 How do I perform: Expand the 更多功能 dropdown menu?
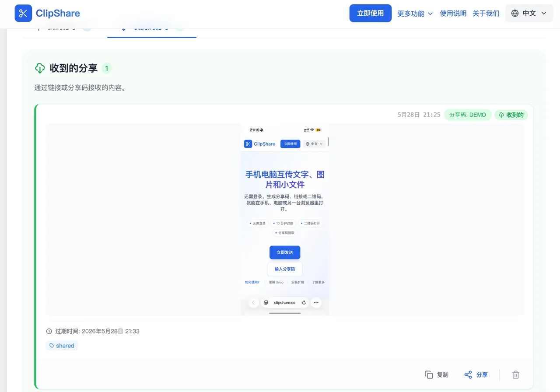415,14
